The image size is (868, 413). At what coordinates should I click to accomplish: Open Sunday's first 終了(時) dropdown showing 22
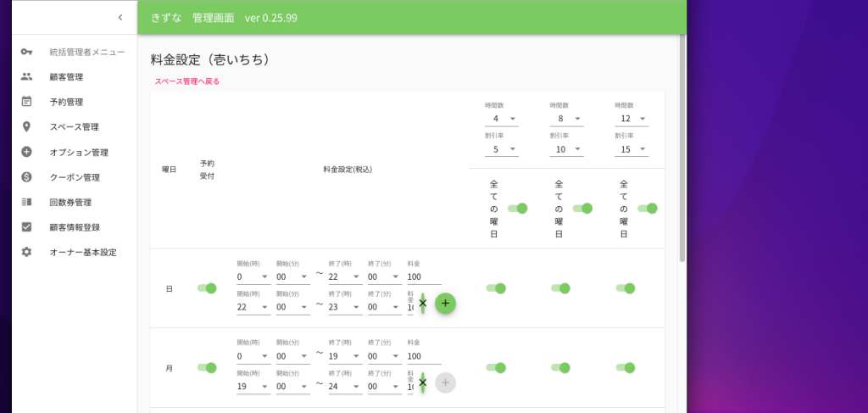345,277
